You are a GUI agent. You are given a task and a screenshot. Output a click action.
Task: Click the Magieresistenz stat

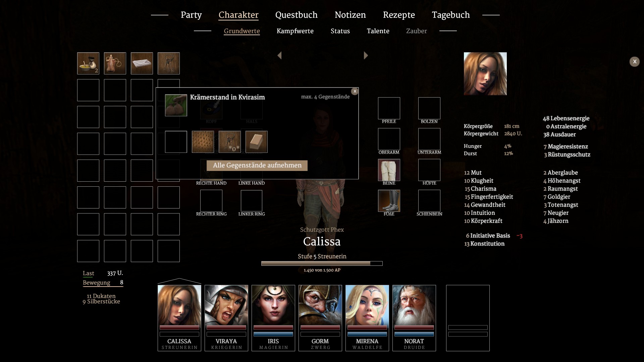pos(566,146)
